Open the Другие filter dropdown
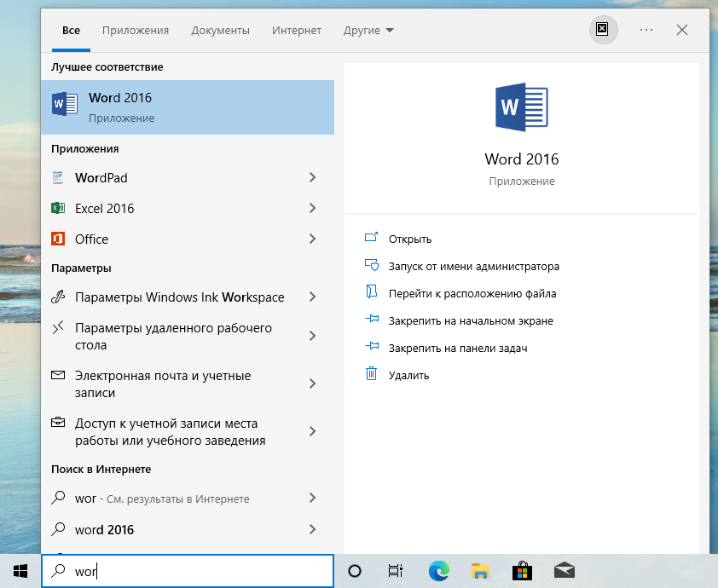 click(x=368, y=30)
